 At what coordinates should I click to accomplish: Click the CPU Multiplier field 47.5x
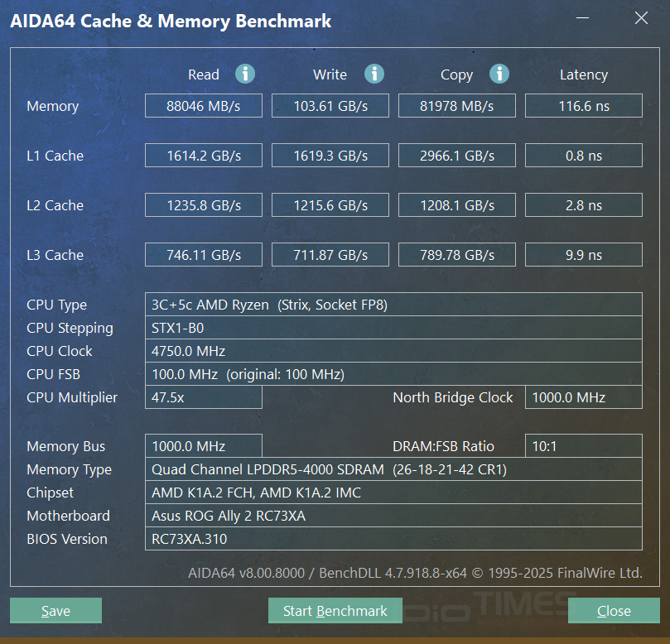204,397
